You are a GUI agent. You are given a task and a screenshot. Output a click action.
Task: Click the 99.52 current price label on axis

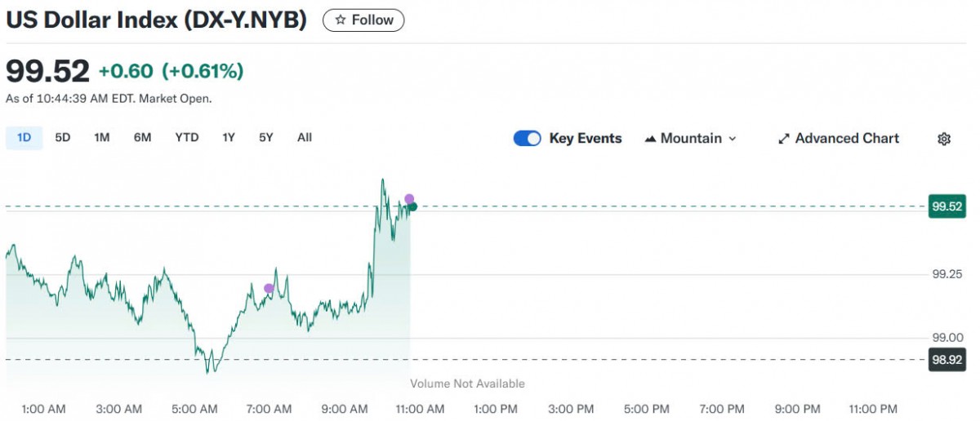coord(946,207)
